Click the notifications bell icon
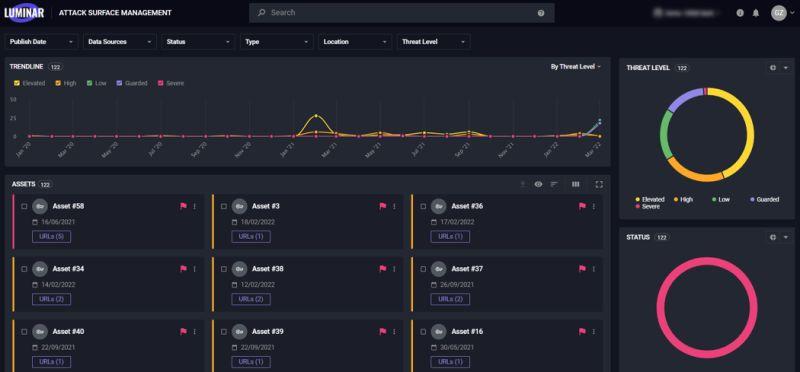 (x=756, y=13)
